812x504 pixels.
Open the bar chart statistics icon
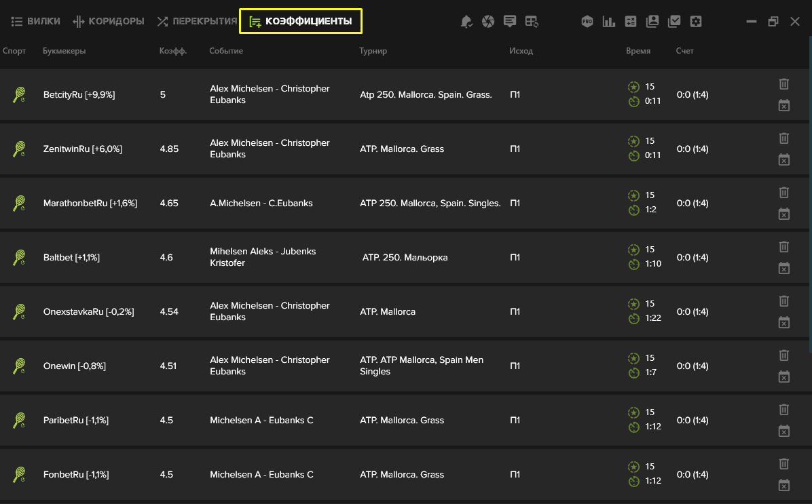coord(608,21)
